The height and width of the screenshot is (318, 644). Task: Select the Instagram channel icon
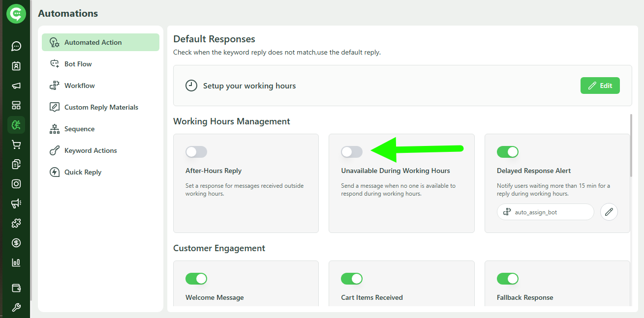point(16,183)
